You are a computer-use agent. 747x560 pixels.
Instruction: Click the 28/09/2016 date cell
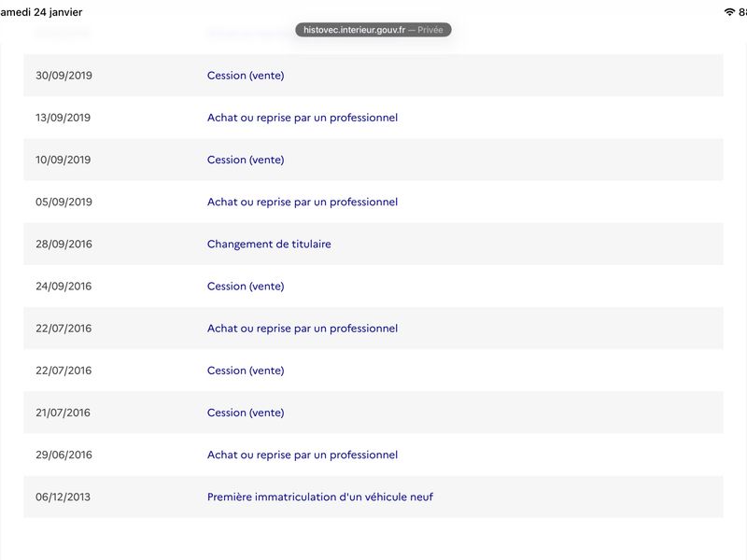(x=63, y=245)
